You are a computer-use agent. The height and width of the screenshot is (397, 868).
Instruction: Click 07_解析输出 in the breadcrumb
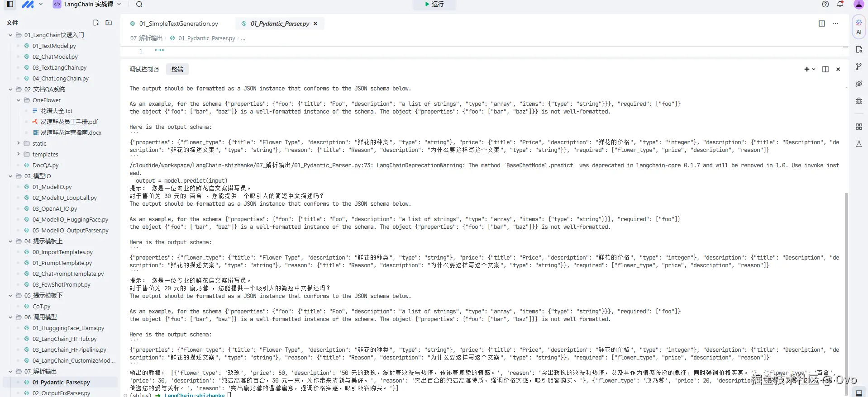(x=146, y=38)
